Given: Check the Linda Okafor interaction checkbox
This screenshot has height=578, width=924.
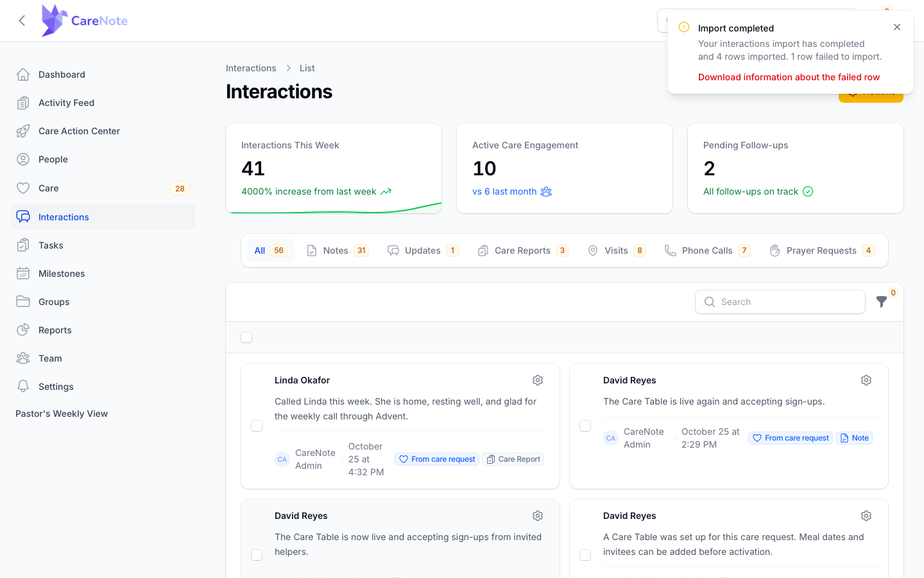Looking at the screenshot, I should 257,426.
